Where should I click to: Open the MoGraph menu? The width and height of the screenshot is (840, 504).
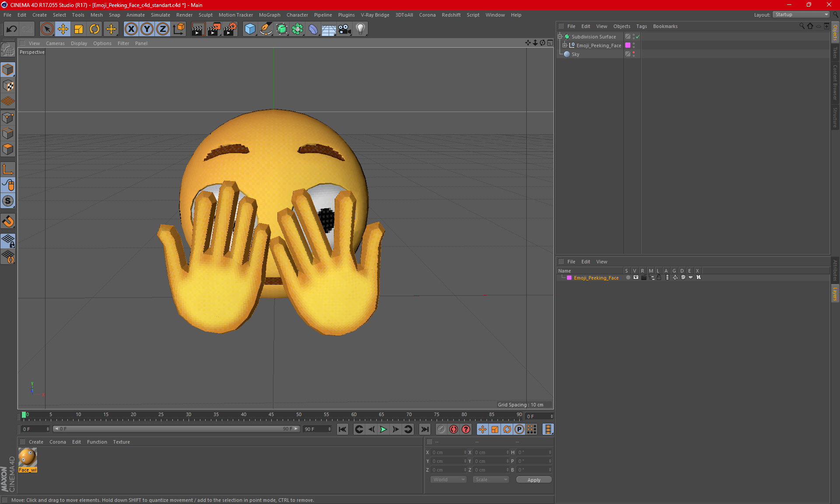(269, 15)
